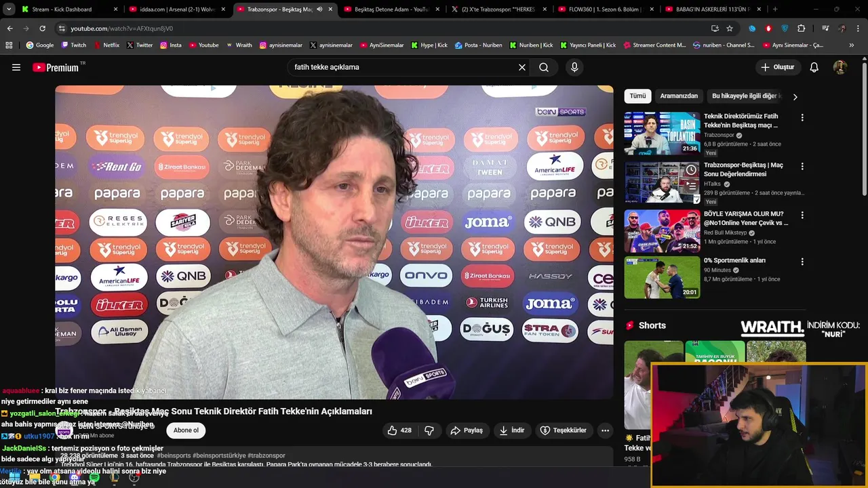Click the Spotify icon in taskbar
The width and height of the screenshot is (868, 488).
(94, 479)
